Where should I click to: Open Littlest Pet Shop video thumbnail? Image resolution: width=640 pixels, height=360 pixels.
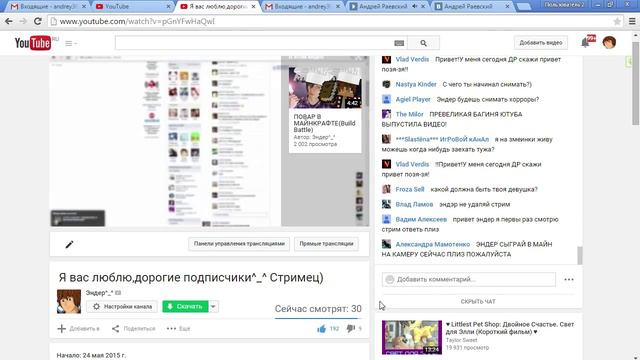[411, 337]
